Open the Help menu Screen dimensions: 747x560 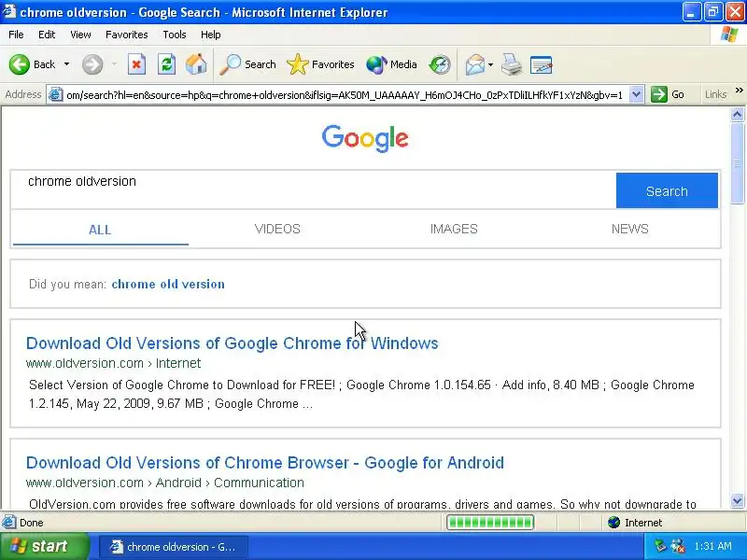[211, 35]
